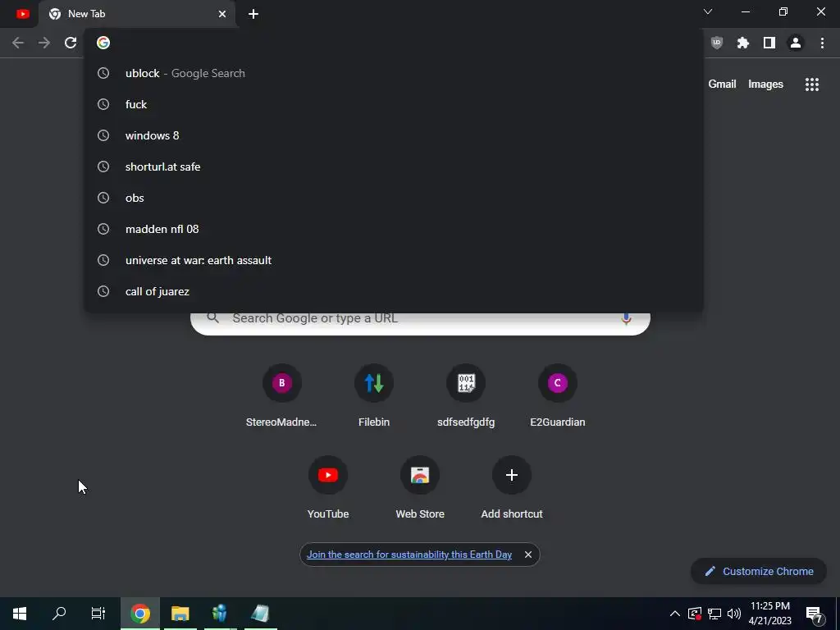Open the YouTube shortcut tile
Viewport: 840px width, 630px height.
[328, 488]
